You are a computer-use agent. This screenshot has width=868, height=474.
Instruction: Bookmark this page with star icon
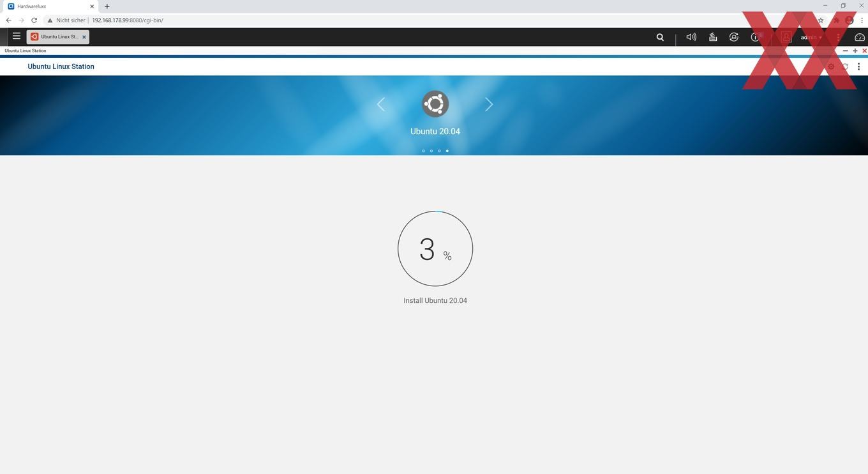821,20
